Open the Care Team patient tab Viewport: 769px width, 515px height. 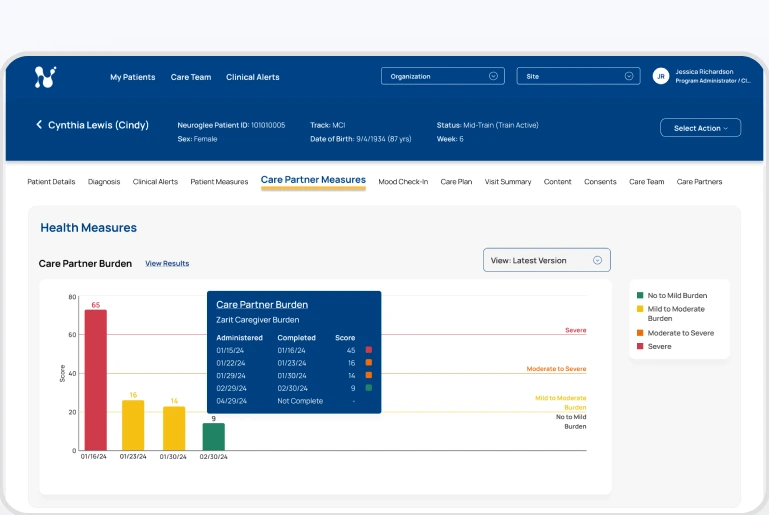[x=646, y=181]
